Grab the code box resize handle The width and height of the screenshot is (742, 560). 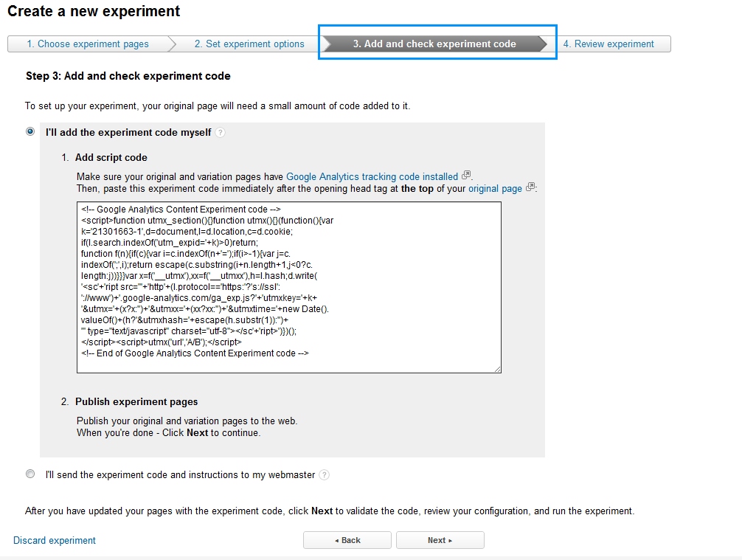(x=498, y=369)
